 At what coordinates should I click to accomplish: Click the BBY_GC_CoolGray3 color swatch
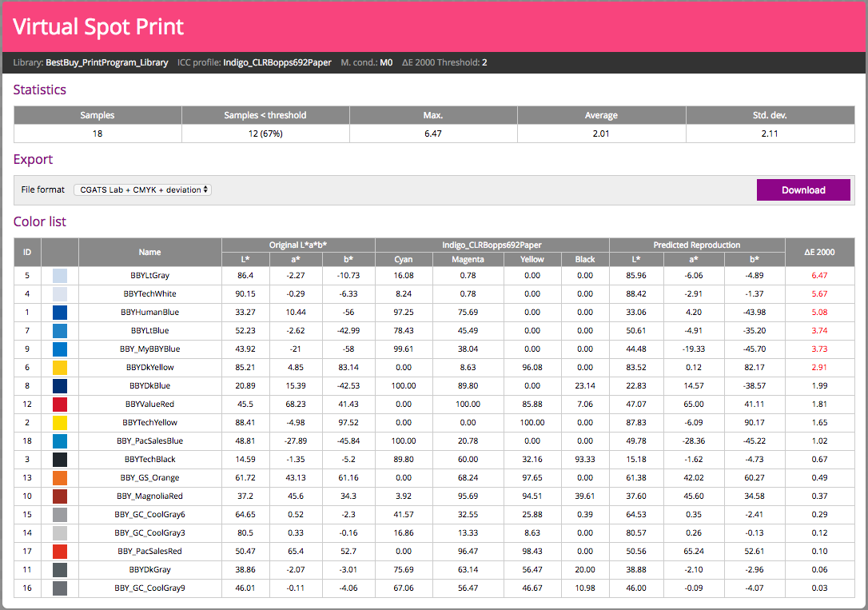(x=60, y=533)
